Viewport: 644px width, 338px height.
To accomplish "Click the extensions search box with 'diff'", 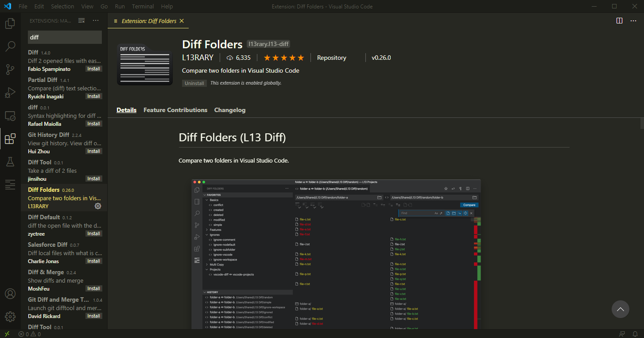I will pyautogui.click(x=65, y=37).
